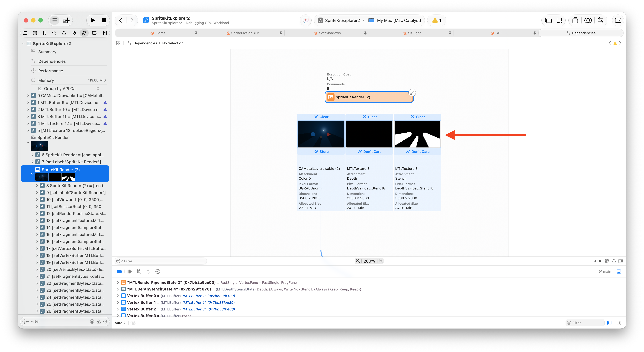
Task: Click the debug shader bug icon
Action: [139, 271]
